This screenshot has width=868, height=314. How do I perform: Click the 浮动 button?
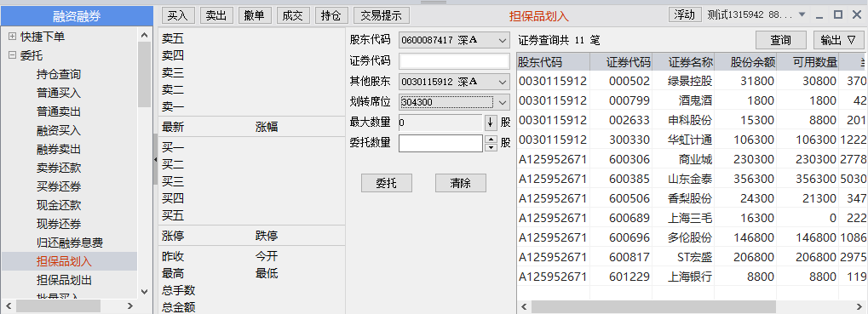pyautogui.click(x=685, y=15)
